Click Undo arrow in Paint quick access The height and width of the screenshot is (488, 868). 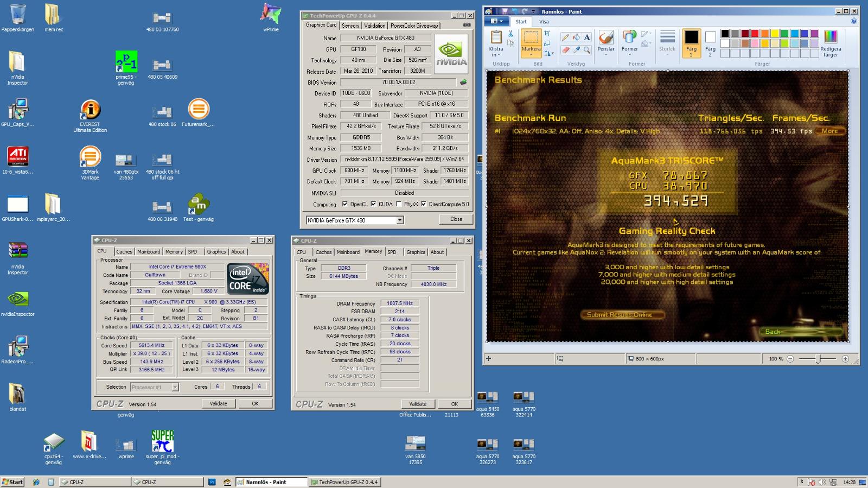tap(514, 11)
